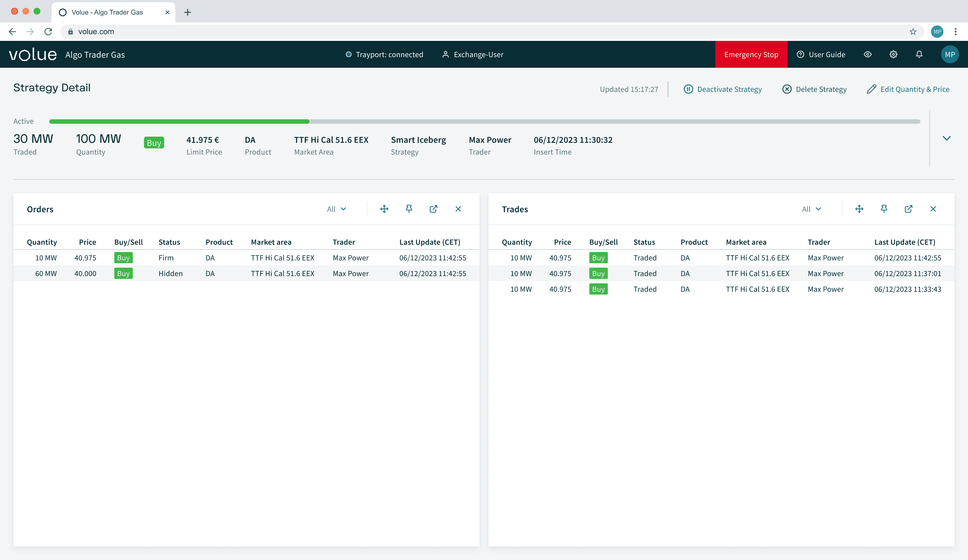Click Trades Trader column header

point(819,242)
